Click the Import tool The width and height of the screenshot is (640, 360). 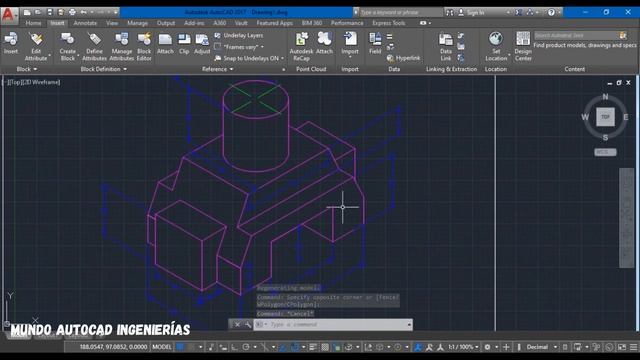(x=350, y=44)
